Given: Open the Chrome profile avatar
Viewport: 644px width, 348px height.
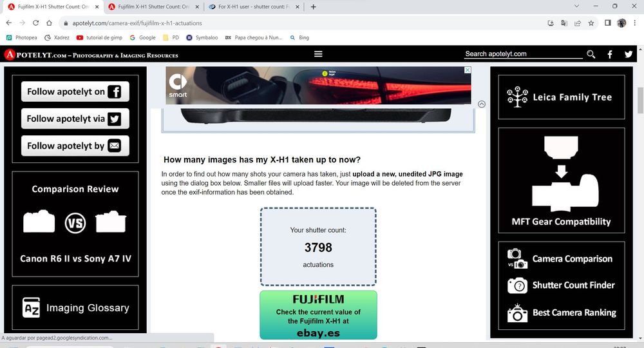Looking at the screenshot, I should tap(621, 23).
